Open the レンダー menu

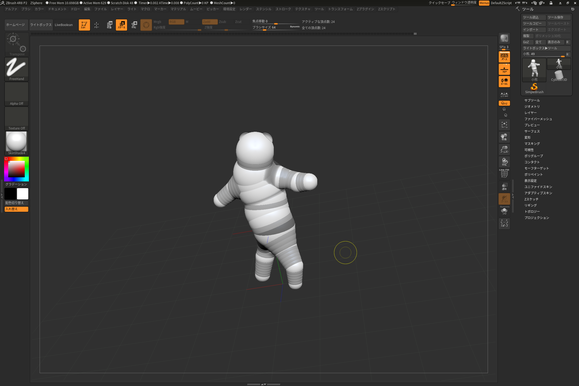click(x=245, y=9)
